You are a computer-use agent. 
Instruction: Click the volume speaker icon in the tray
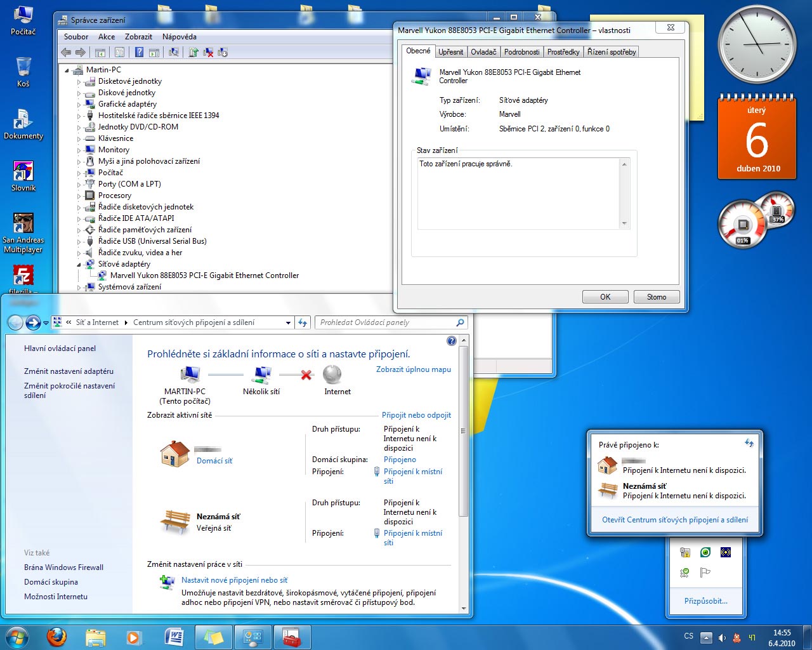click(722, 638)
